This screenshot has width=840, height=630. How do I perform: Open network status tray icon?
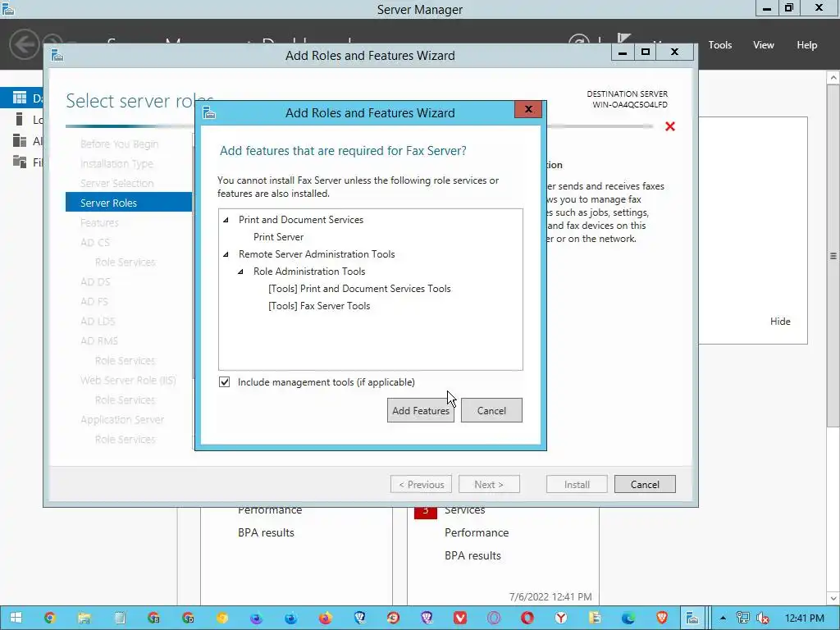pyautogui.click(x=742, y=618)
